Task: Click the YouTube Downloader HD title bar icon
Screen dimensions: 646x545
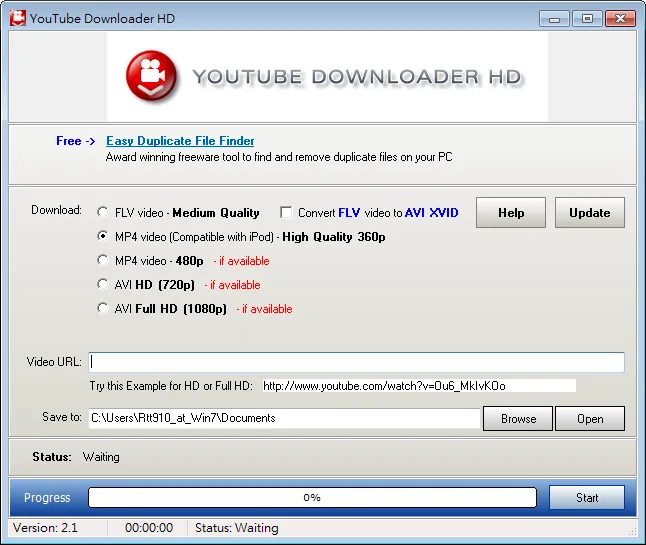Action: point(18,18)
